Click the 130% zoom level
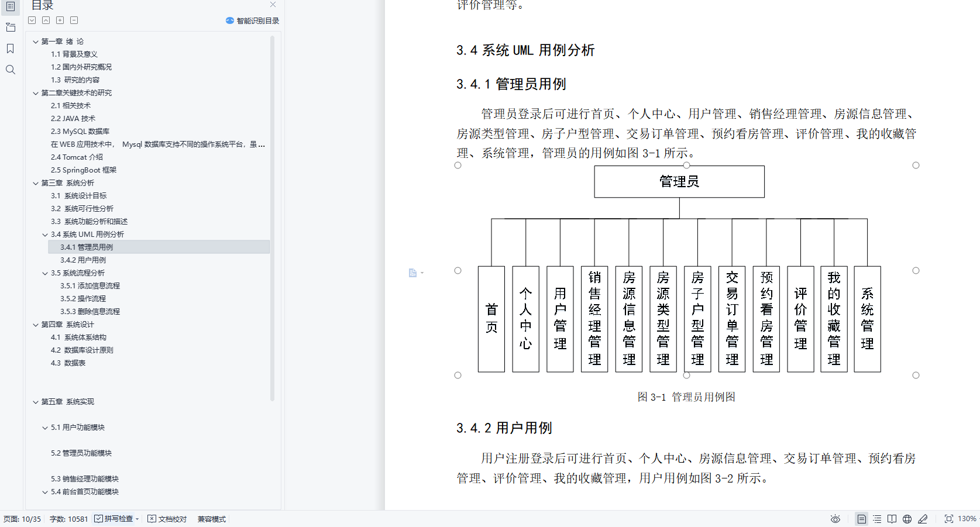Image resolution: width=980 pixels, height=527 pixels. click(x=967, y=519)
